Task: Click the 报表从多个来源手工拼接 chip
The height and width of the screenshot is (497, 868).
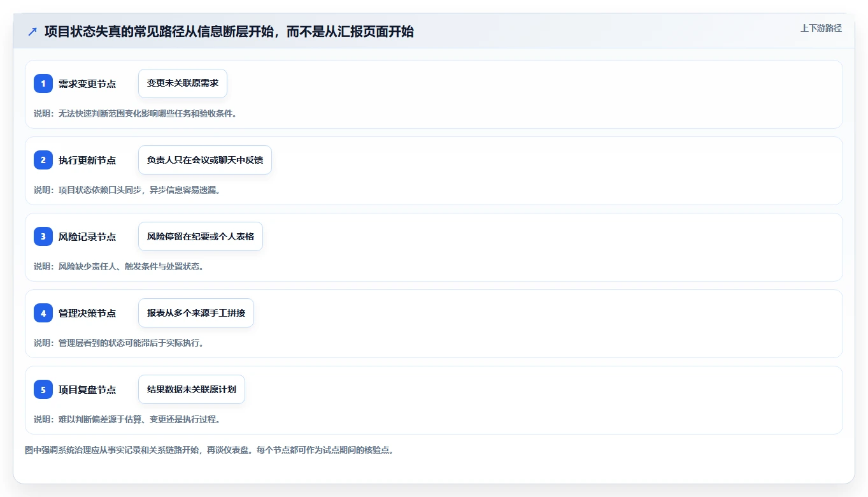Action: coord(196,313)
